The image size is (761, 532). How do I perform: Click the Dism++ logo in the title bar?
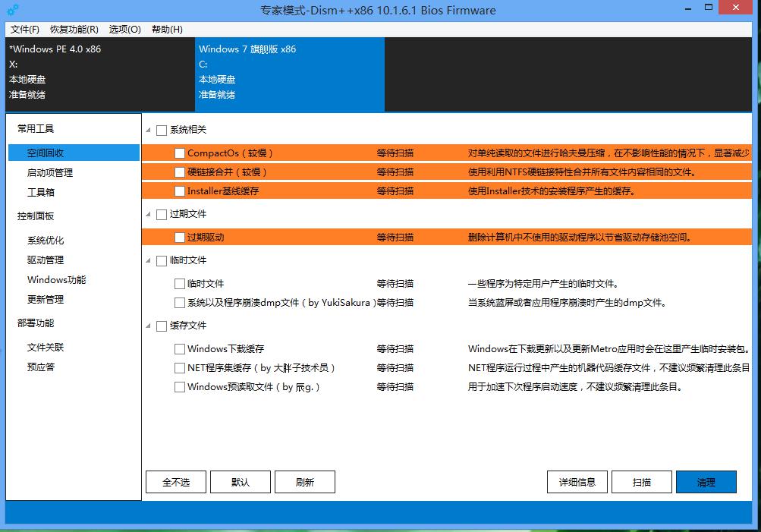coord(11,10)
